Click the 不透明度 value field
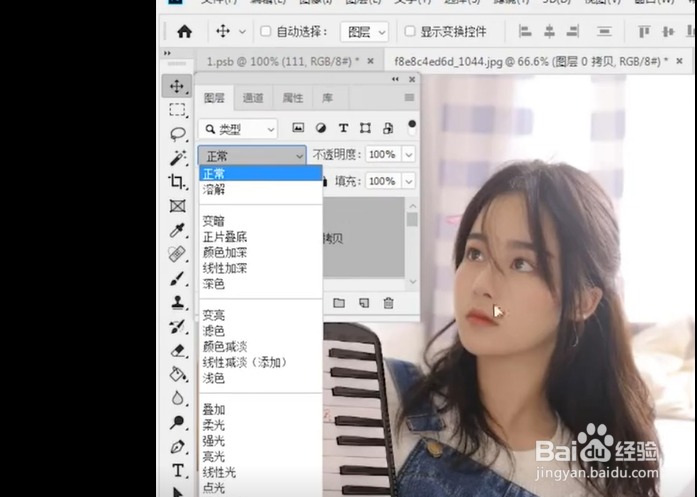697x497 pixels. tap(383, 155)
